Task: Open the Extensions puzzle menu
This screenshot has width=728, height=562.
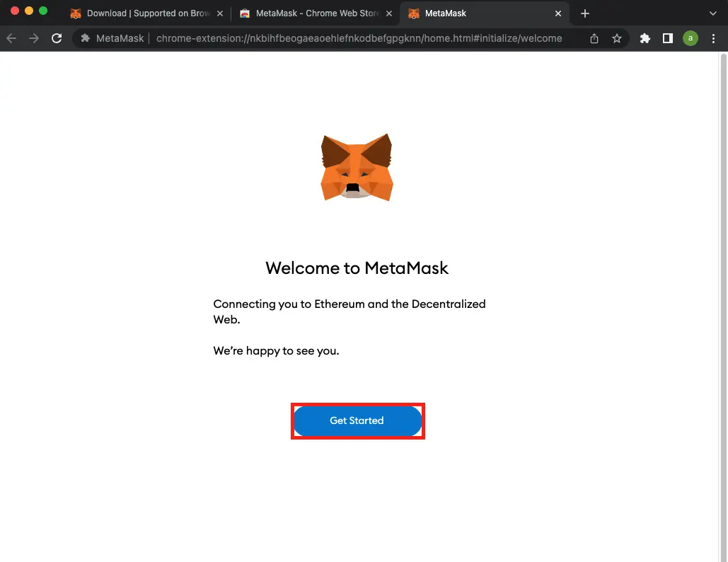Action: (x=645, y=38)
